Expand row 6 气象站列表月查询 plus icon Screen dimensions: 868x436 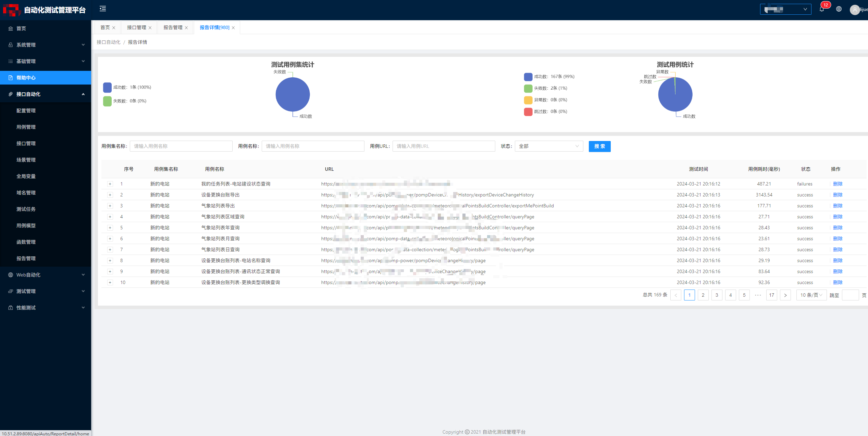pos(110,239)
